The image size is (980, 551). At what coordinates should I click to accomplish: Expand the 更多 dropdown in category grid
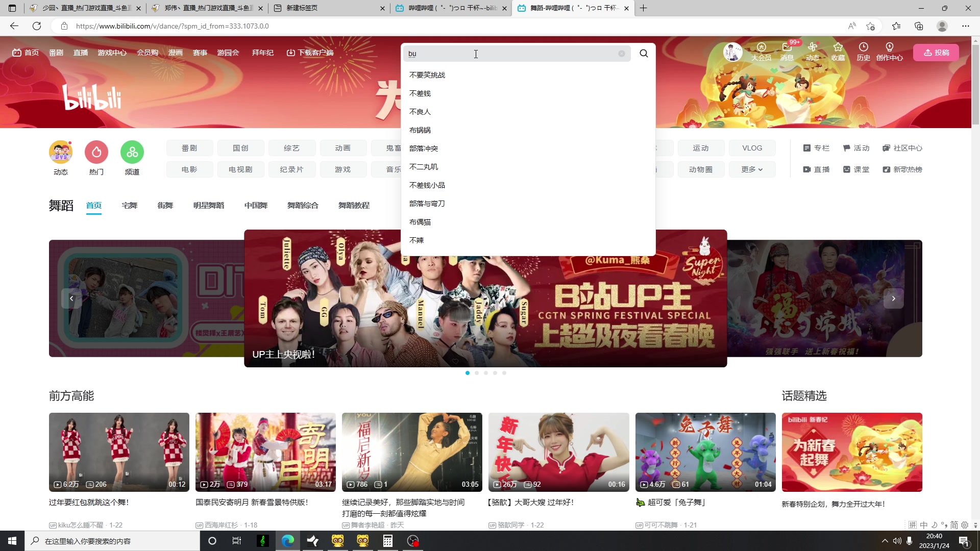click(752, 169)
